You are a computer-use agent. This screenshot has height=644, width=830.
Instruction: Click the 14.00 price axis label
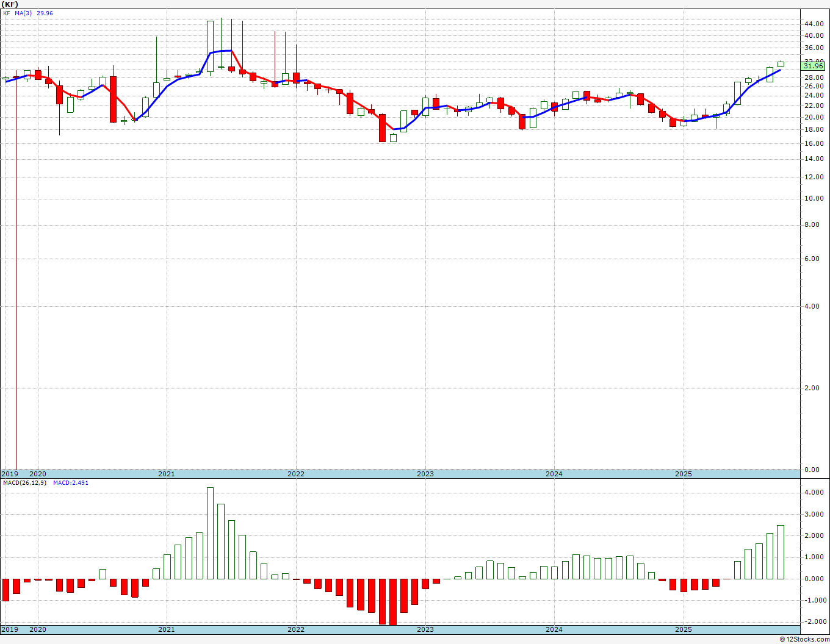tap(814, 159)
